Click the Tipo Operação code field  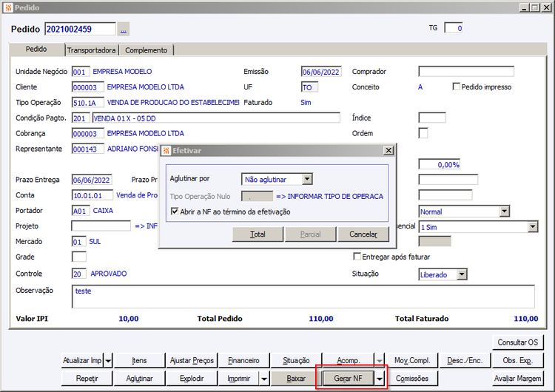click(88, 103)
